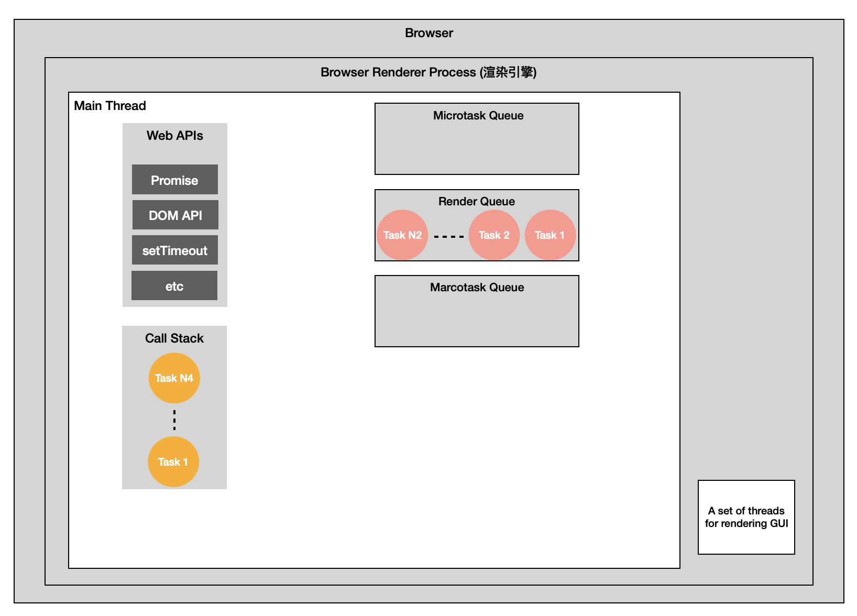
Task: Select the 'A set of threads for rendering GUI' box
Action: [746, 517]
